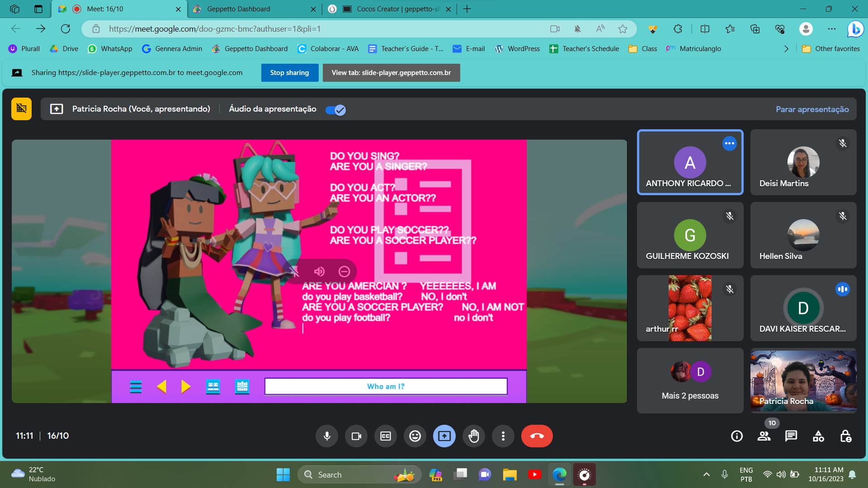Image resolution: width=868 pixels, height=488 pixels.
Task: Open Teacher's Schedule bookmark
Action: pyautogui.click(x=584, y=49)
